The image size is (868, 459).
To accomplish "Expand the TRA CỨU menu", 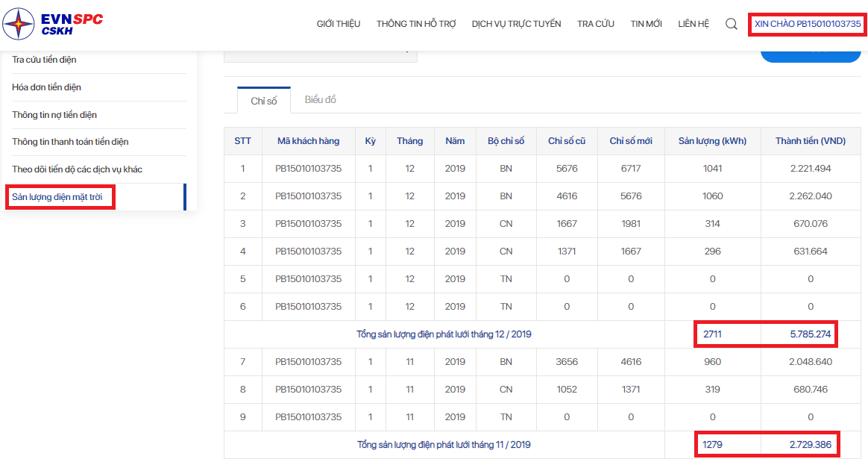I will (x=595, y=24).
